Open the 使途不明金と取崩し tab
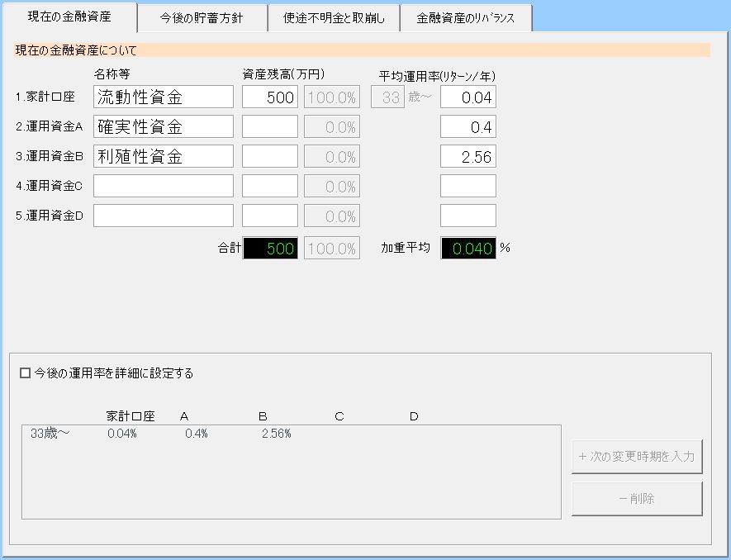 pyautogui.click(x=334, y=18)
